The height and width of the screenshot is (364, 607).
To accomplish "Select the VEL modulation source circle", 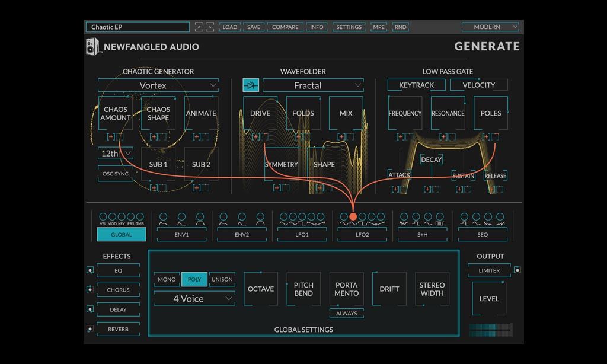I will (x=103, y=216).
